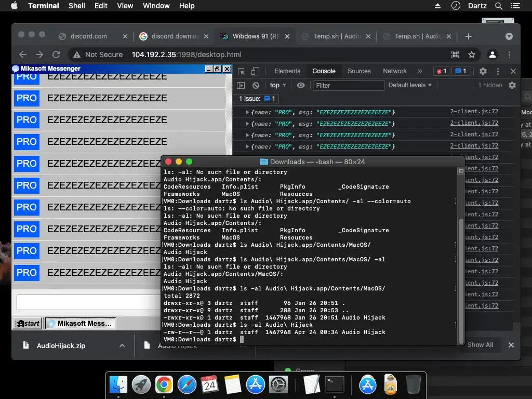532x399 pixels.
Task: Click the Not Secure warning indicator
Action: pos(98,55)
